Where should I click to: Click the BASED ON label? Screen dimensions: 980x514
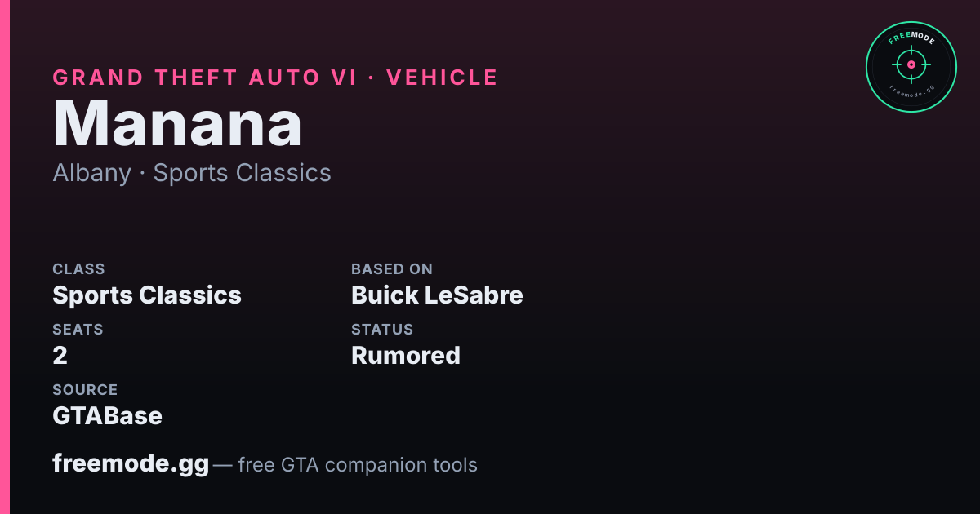[392, 269]
